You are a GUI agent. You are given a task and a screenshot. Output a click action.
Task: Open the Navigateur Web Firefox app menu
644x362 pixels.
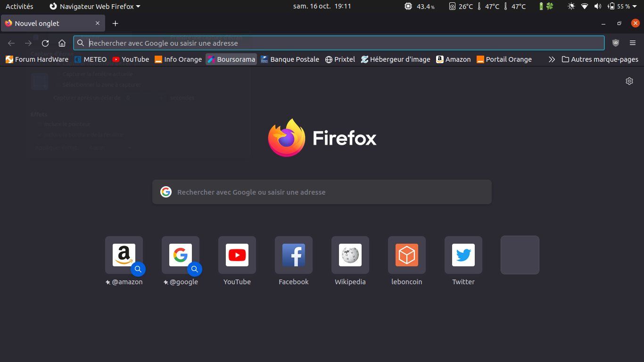(95, 7)
